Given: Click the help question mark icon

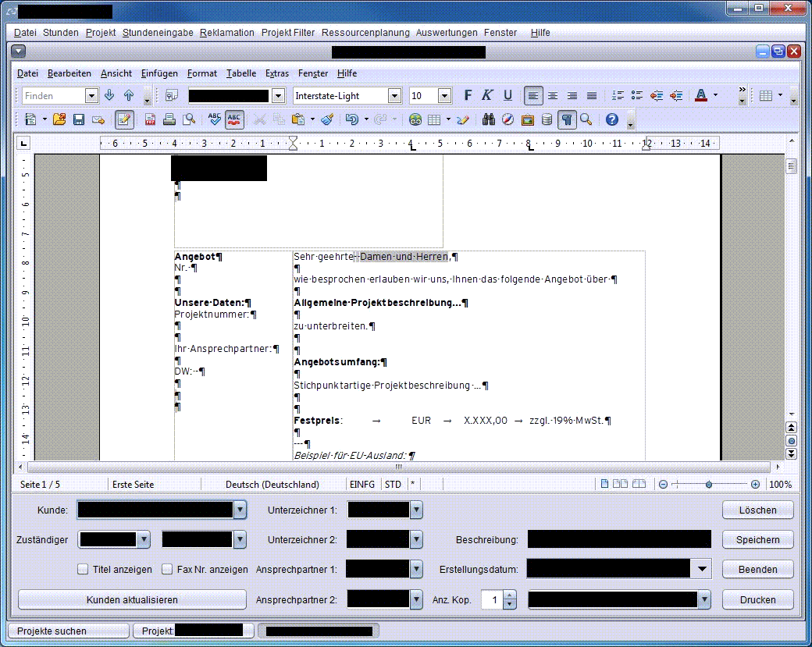Looking at the screenshot, I should pyautogui.click(x=612, y=119).
